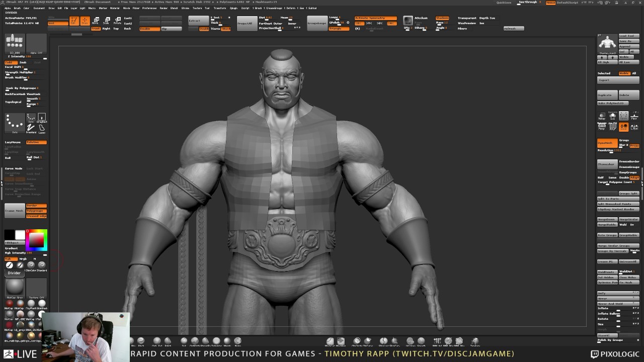Click the Load Tool button
Image resolution: width=644 pixels, height=362 pixels.
pos(629,36)
